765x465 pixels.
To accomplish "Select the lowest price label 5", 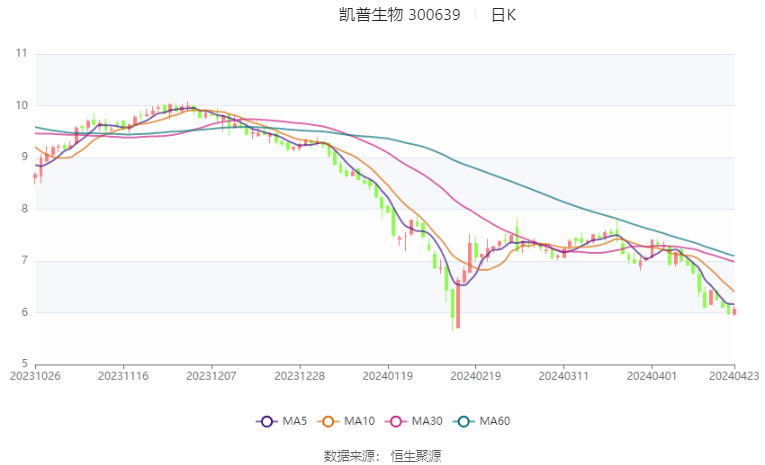I will pyautogui.click(x=23, y=364).
